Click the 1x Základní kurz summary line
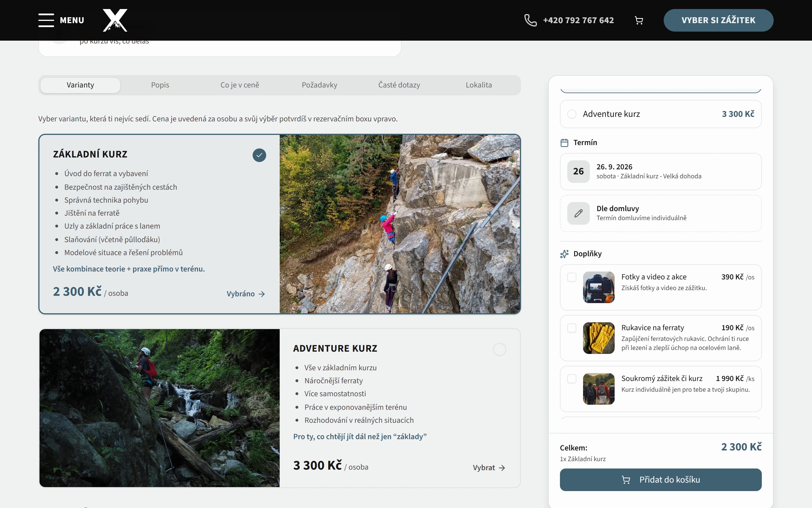 point(583,459)
